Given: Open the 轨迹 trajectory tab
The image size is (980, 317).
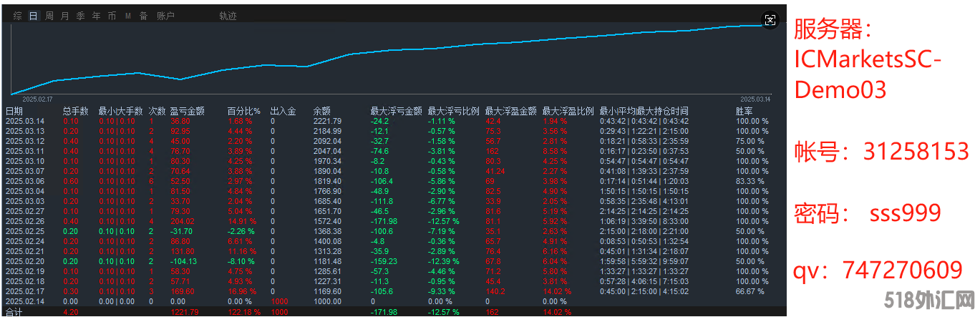Looking at the screenshot, I should coord(228,16).
